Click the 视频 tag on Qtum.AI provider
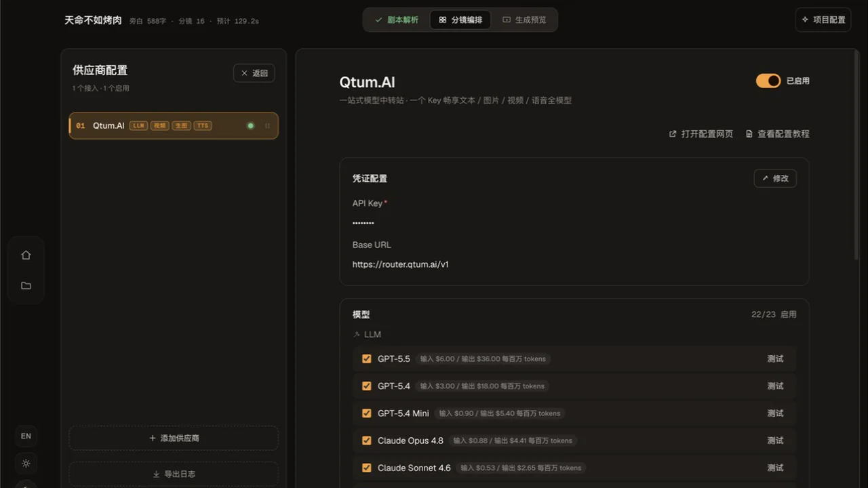868x488 pixels. point(160,125)
